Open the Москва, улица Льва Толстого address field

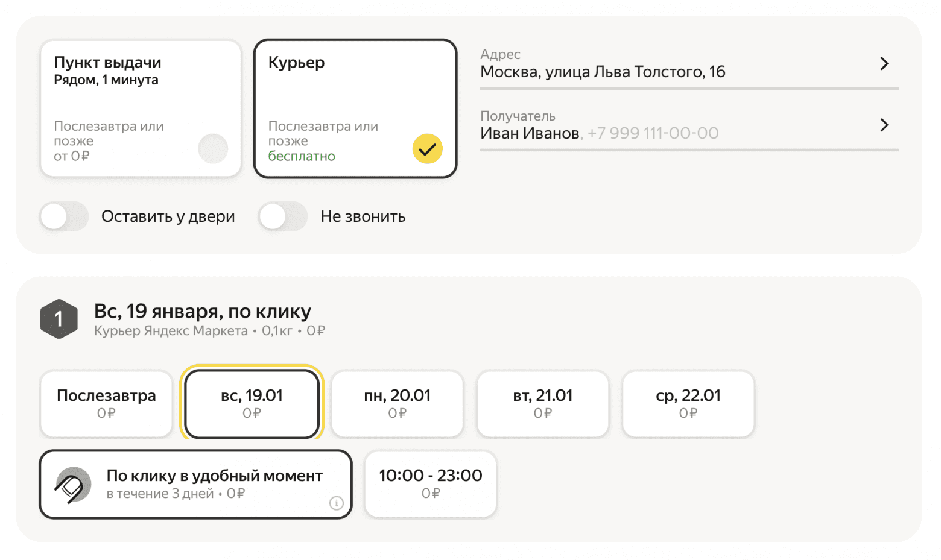(x=603, y=72)
